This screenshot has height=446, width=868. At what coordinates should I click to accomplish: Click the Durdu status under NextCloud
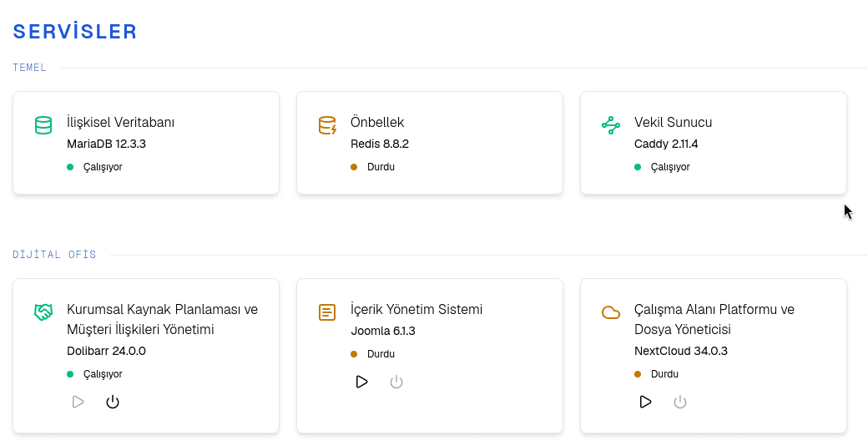(665, 374)
